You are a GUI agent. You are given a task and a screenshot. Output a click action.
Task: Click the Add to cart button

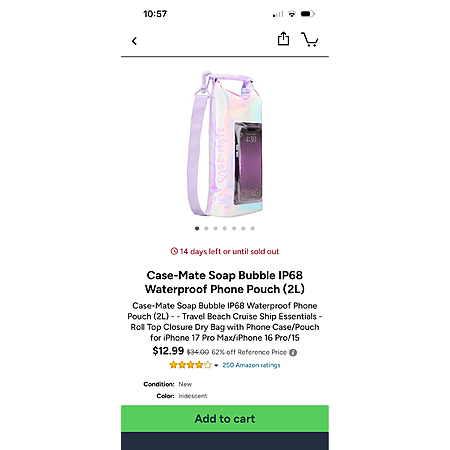tap(225, 419)
